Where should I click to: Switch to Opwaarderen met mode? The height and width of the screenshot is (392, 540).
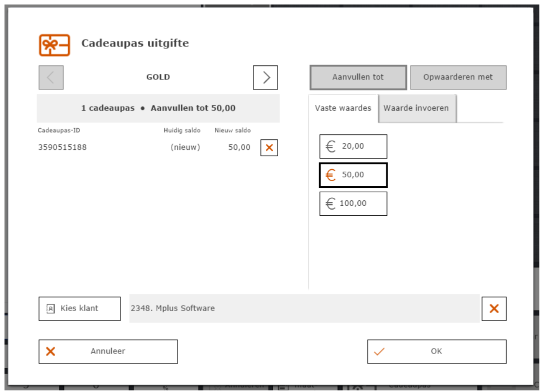click(x=458, y=77)
